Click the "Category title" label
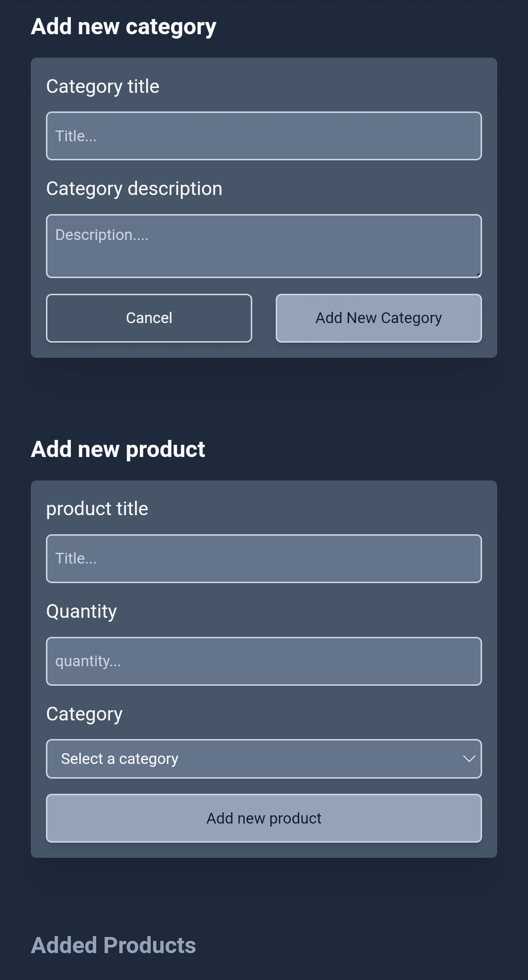The image size is (528, 980). (x=103, y=87)
